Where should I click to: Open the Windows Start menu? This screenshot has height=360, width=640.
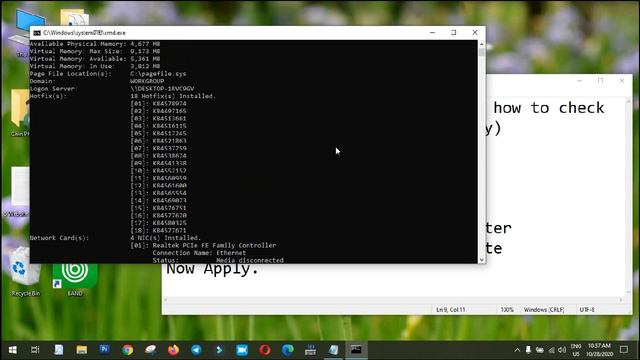[x=13, y=350]
